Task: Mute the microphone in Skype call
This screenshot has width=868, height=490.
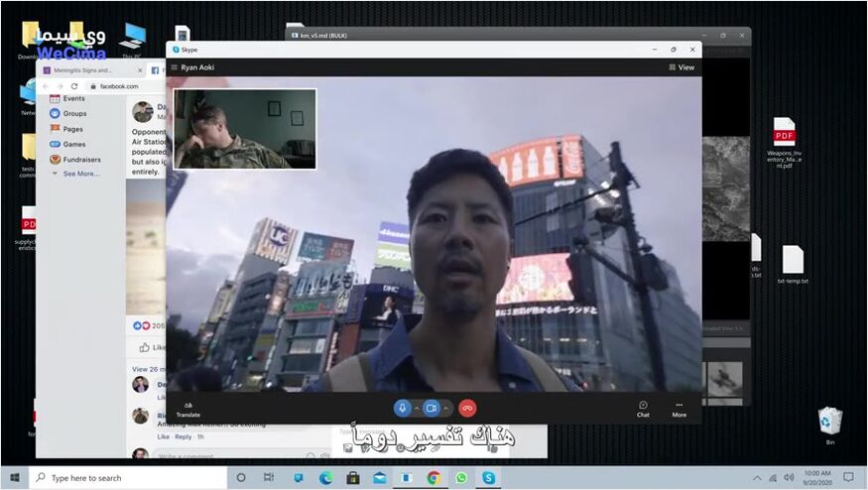Action: point(402,408)
